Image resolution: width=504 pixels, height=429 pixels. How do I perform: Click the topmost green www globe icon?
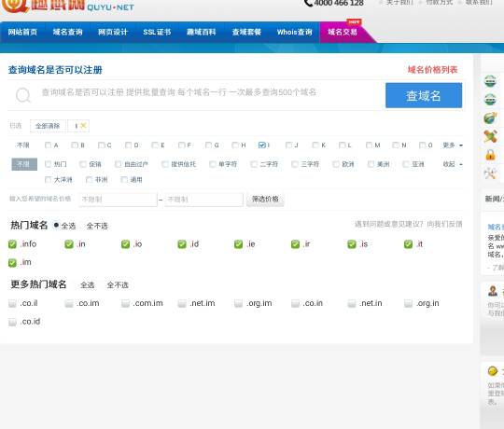coord(490,81)
